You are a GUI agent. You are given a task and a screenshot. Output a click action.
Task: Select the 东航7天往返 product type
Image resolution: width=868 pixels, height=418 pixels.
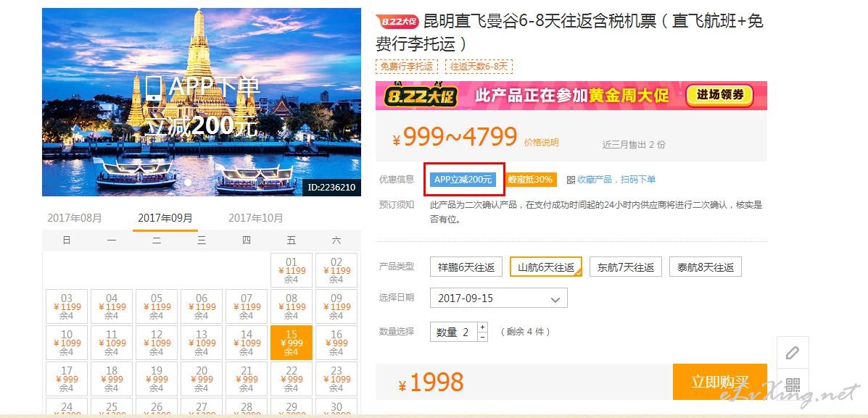[626, 267]
